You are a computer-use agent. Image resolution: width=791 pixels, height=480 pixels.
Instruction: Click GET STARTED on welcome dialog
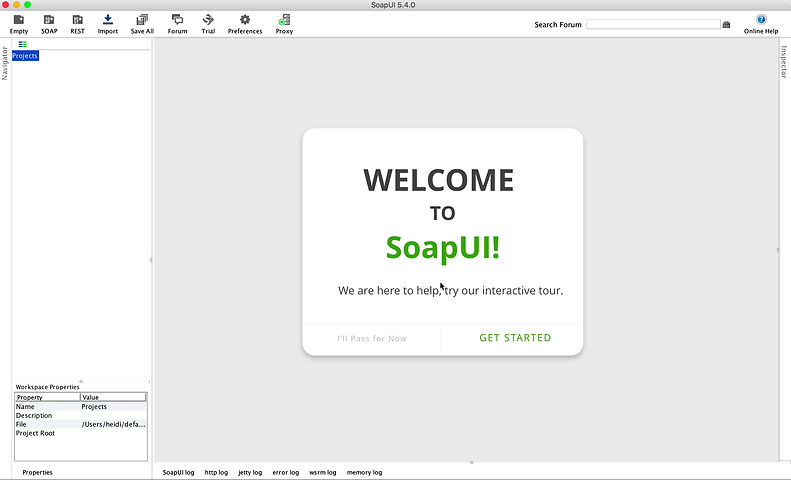[515, 338]
